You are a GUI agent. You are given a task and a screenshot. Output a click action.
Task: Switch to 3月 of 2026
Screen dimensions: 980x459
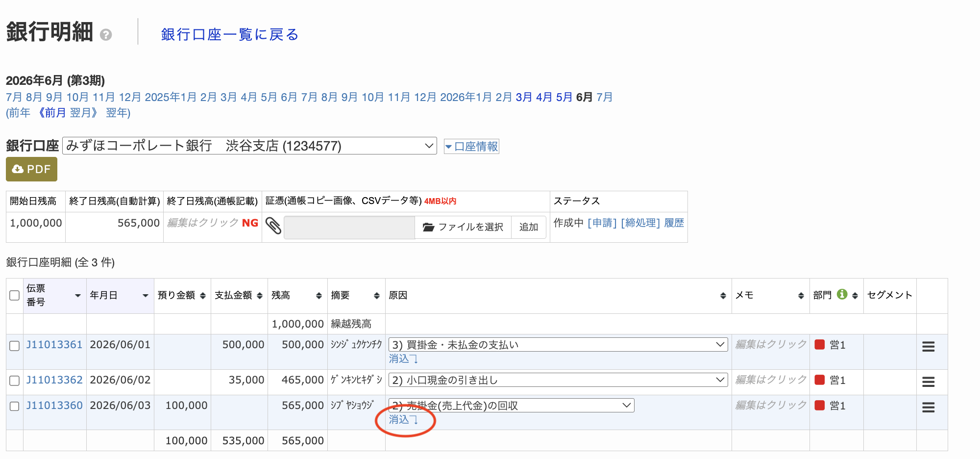tap(524, 97)
